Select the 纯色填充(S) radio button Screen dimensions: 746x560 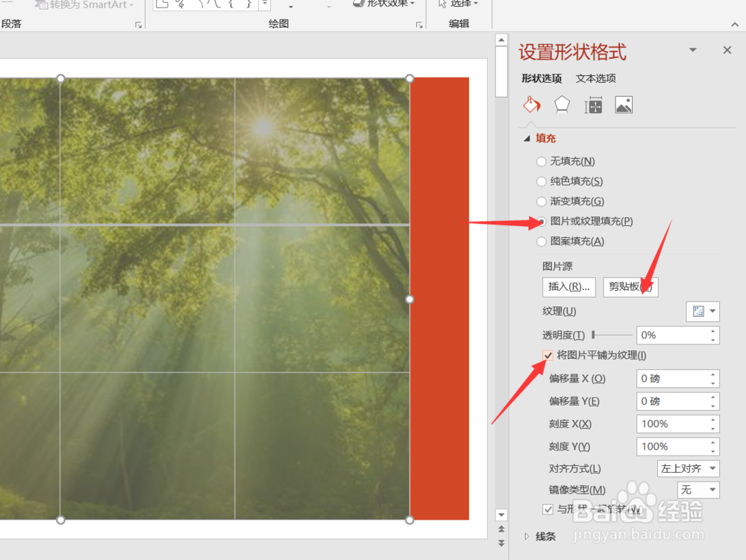coord(542,182)
